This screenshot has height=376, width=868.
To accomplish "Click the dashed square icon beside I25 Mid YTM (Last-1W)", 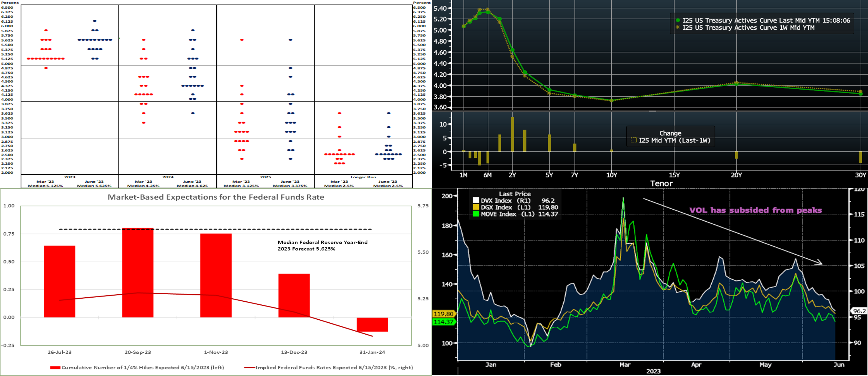I will [x=633, y=140].
